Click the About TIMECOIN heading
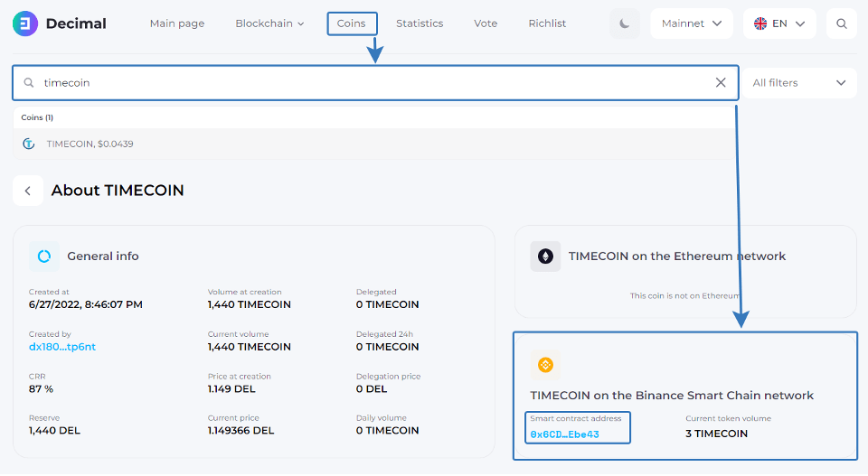Viewport: 868px width, 476px height. 118,191
